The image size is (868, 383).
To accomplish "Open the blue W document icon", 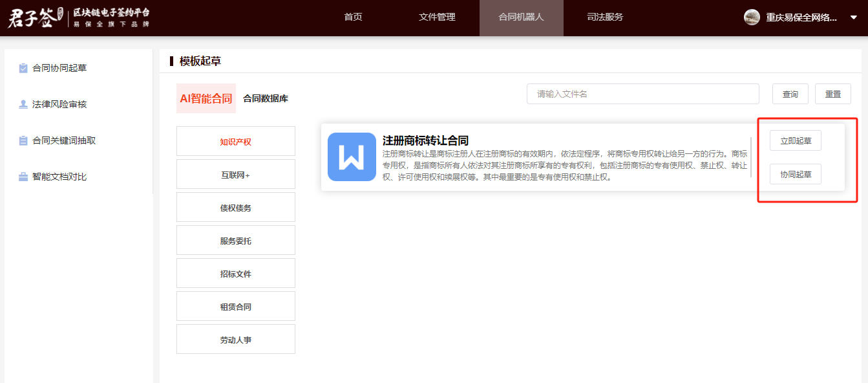I will [x=352, y=157].
